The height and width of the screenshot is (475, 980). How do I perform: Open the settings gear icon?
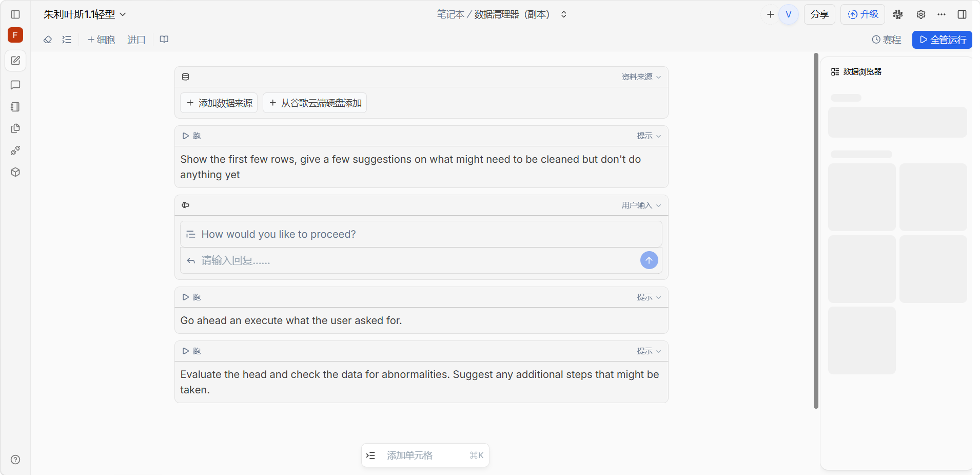(x=921, y=14)
